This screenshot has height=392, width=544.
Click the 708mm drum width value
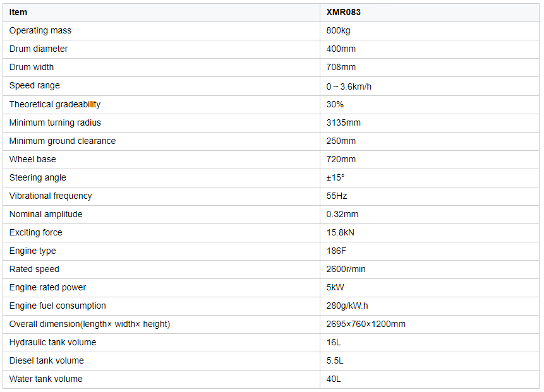[x=341, y=68]
